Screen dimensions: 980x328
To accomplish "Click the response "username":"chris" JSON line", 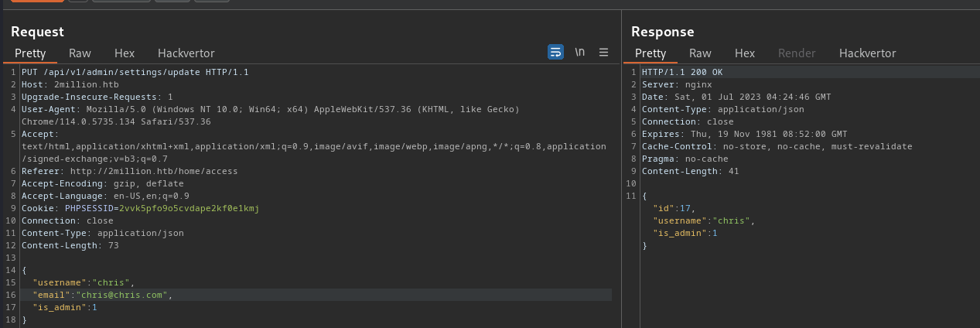I will coord(704,220).
